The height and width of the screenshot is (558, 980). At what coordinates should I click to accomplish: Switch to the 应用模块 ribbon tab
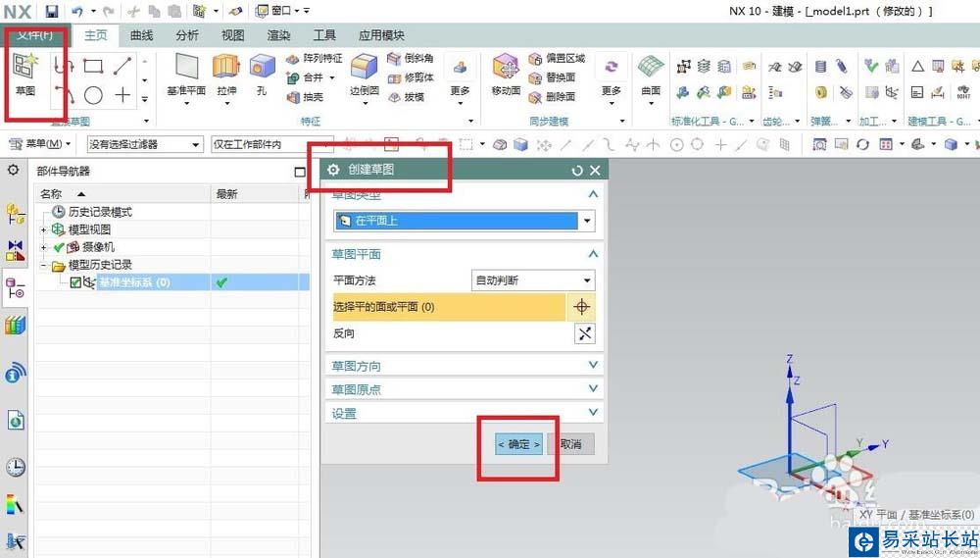coord(381,35)
